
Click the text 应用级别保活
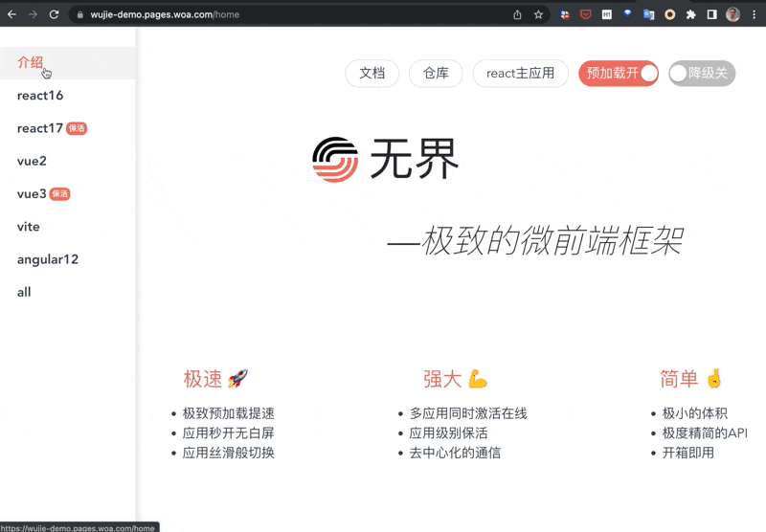(448, 432)
